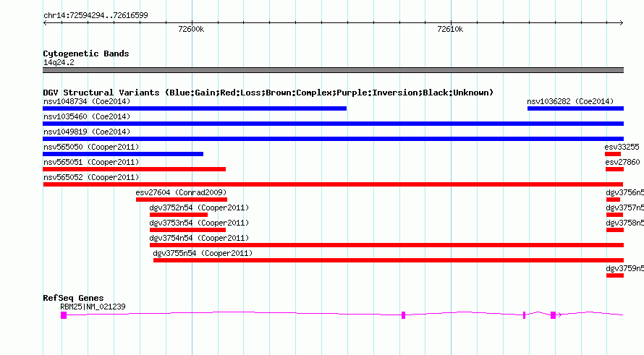644x355 pixels.
Task: Click the DGV Structural Variants track title
Action: pos(268,93)
